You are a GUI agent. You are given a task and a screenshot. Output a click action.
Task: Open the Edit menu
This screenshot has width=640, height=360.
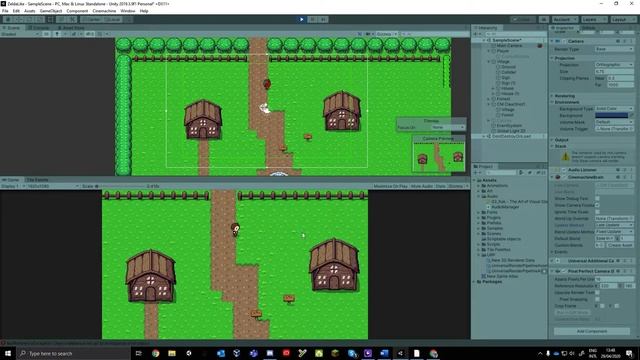point(16,11)
